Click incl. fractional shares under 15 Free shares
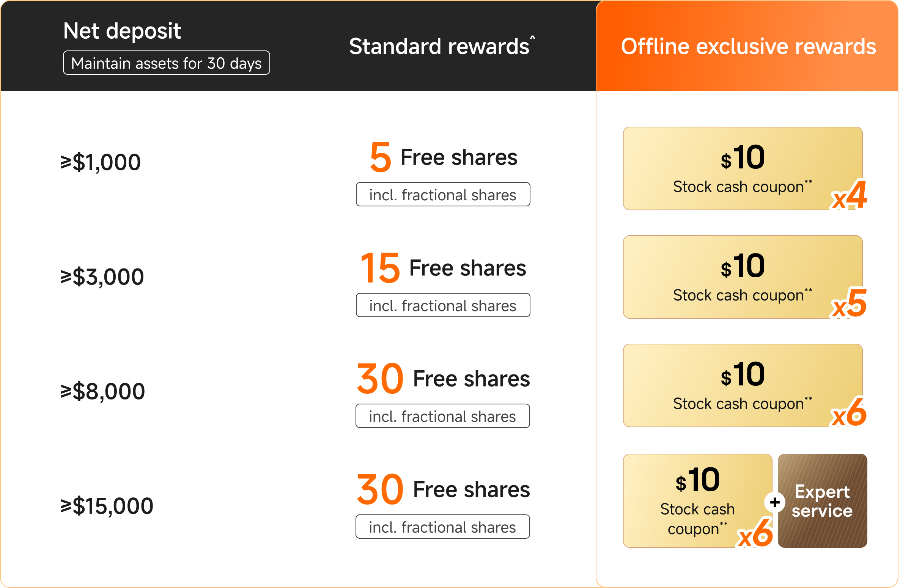Viewport: 900px width, 588px height. tap(443, 305)
